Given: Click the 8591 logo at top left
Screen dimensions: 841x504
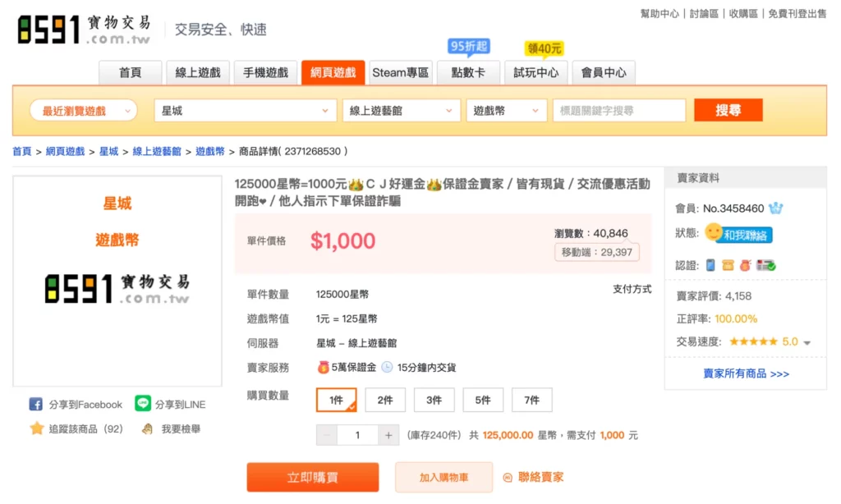Looking at the screenshot, I should [x=84, y=30].
